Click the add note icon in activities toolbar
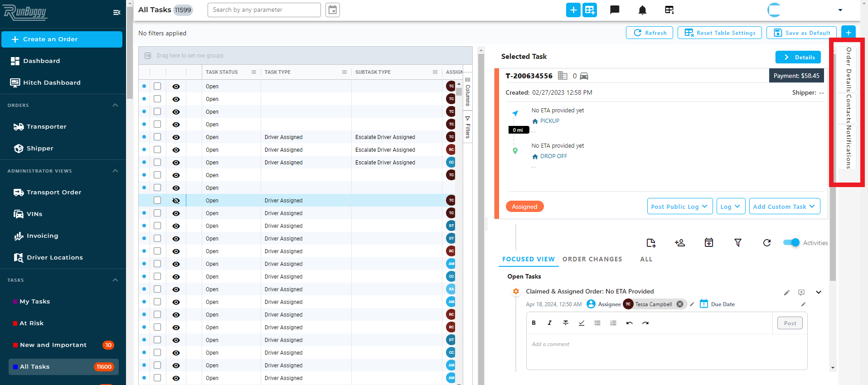 651,243
